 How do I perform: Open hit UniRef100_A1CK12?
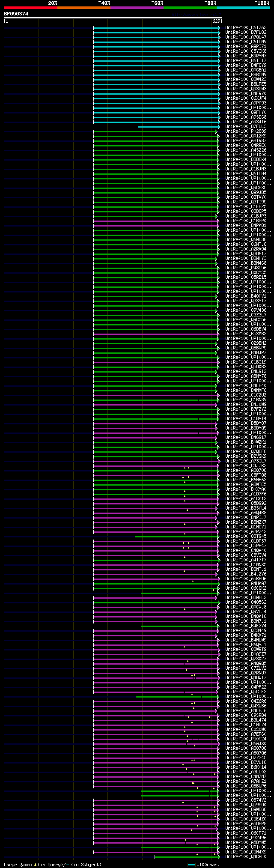pos(246,499)
